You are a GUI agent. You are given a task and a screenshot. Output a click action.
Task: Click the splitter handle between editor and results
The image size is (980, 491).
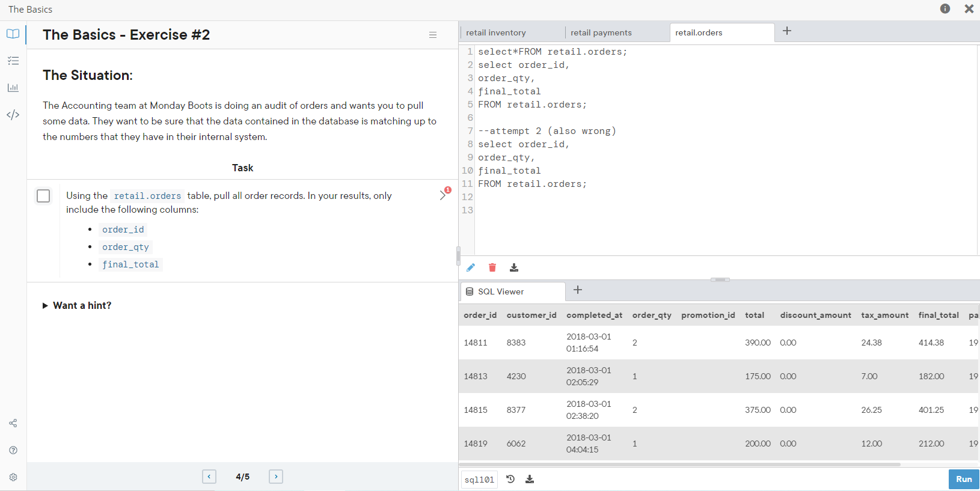[720, 279]
